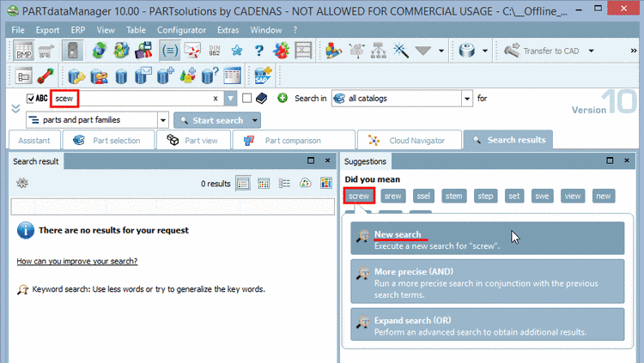Click the red users group icon

point(282,51)
